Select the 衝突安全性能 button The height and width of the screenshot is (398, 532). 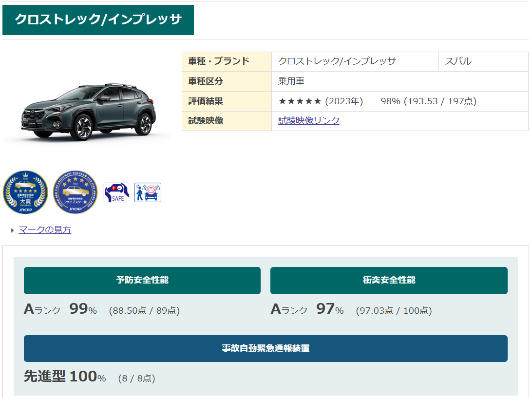[389, 280]
